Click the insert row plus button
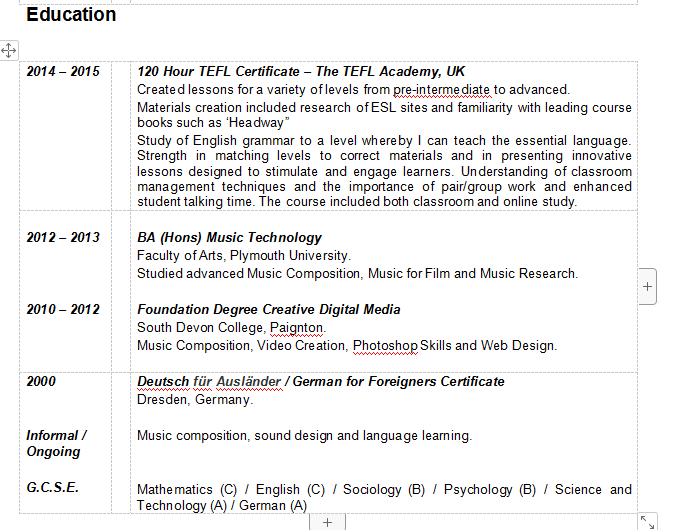Screen dimensions: 693x530 pos(327,521)
